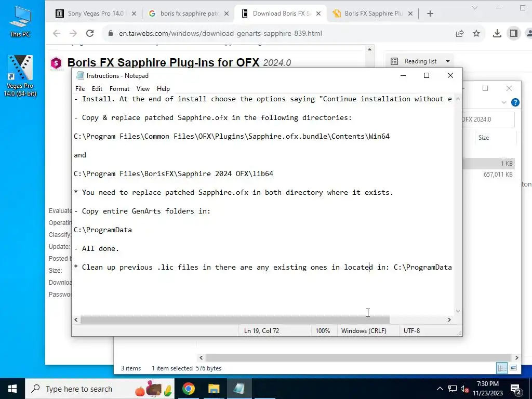This screenshot has height=399, width=532.
Task: Switch to Sony Vegas Pro 14.0 tab
Action: click(x=95, y=14)
